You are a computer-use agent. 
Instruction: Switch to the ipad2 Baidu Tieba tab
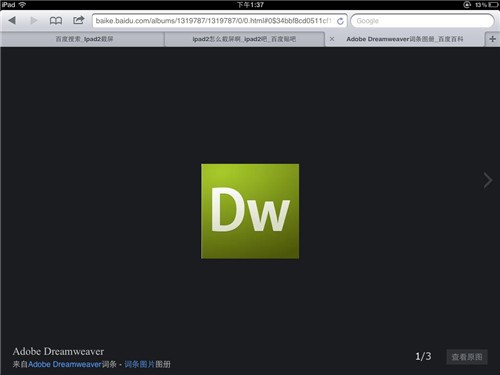244,39
